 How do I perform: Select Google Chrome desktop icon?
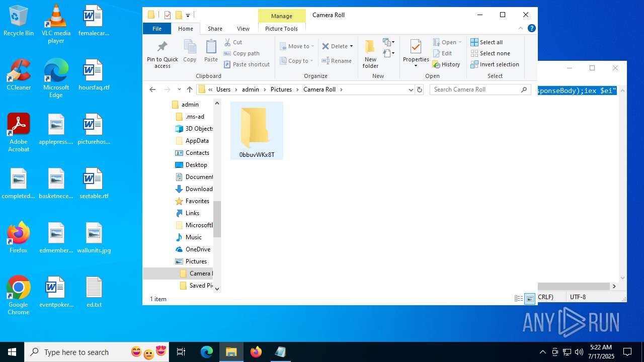(x=19, y=296)
